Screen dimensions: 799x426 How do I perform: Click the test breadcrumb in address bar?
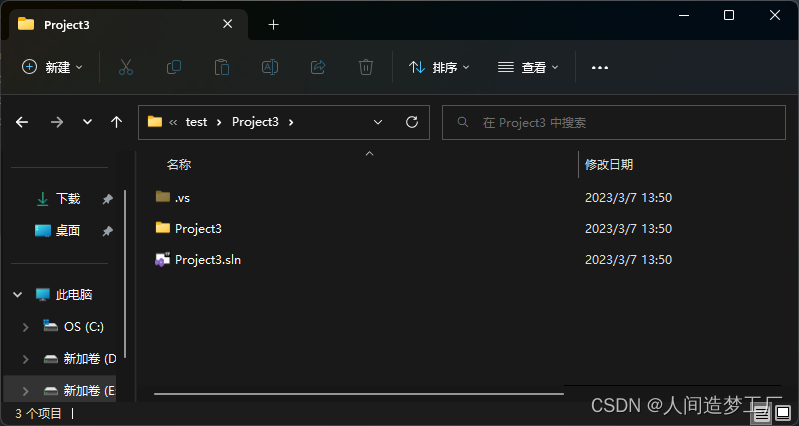[x=196, y=122]
